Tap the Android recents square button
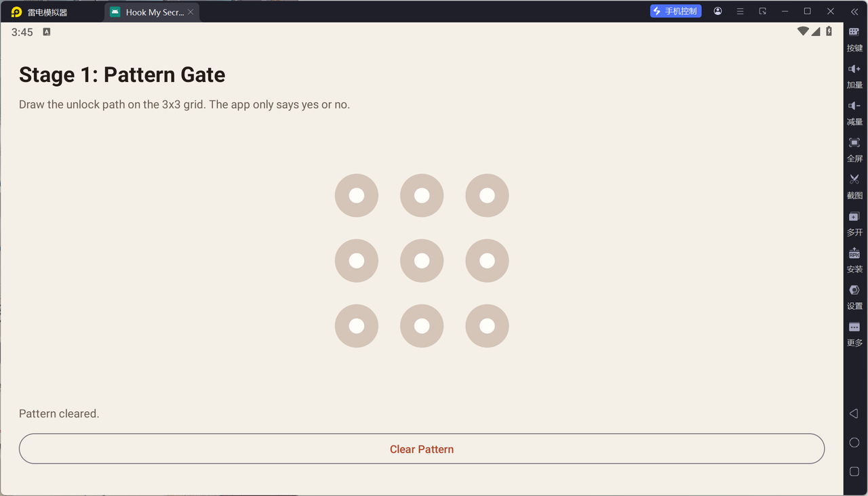This screenshot has width=868, height=496. click(x=854, y=471)
